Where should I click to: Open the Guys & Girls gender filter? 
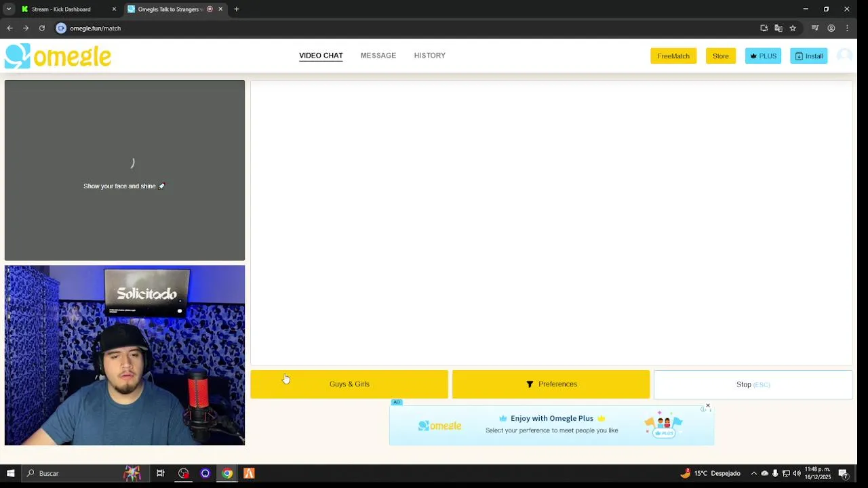(349, 384)
